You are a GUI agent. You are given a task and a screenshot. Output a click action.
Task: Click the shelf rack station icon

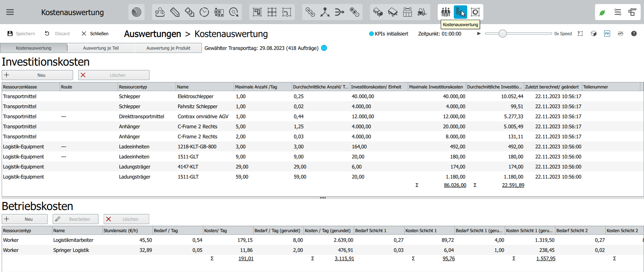408,12
